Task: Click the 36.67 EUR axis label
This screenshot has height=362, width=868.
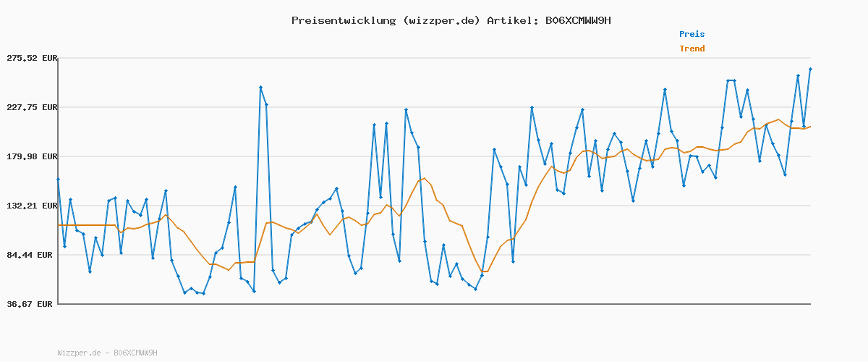Action: point(31,304)
